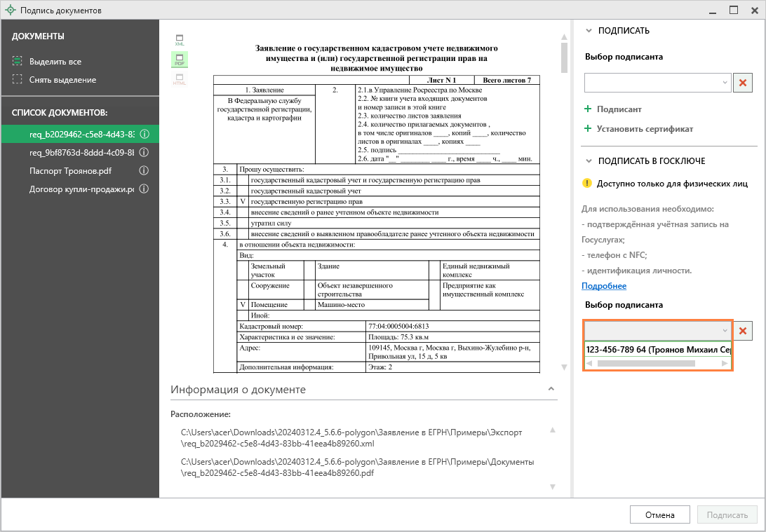Switch document preview to HTML format
This screenshot has width=766, height=532.
(180, 79)
